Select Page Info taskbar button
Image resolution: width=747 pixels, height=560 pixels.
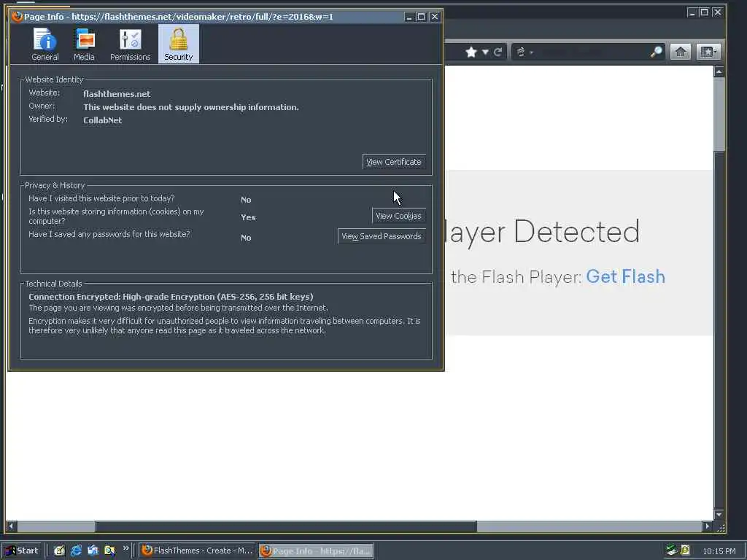point(317,551)
